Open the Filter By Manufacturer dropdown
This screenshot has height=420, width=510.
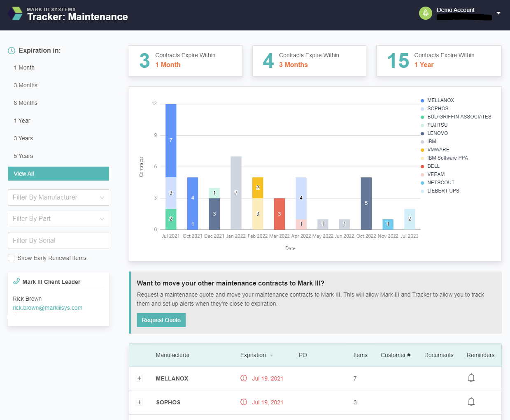point(58,197)
